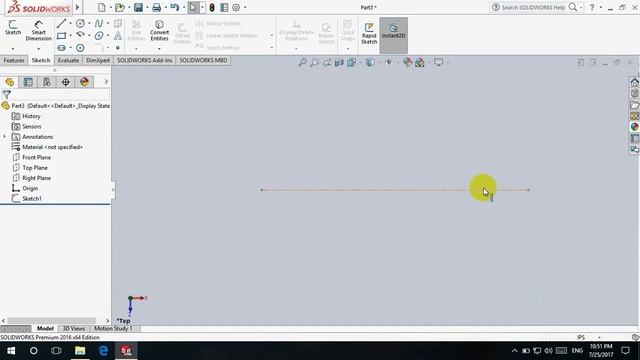
Task: Open SOLIDWORKS Resources home icon
Action: click(634, 82)
